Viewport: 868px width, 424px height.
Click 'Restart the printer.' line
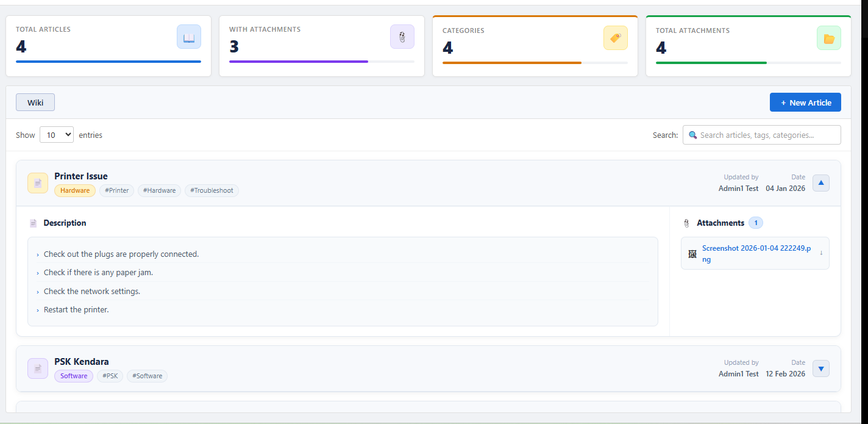pyautogui.click(x=76, y=309)
